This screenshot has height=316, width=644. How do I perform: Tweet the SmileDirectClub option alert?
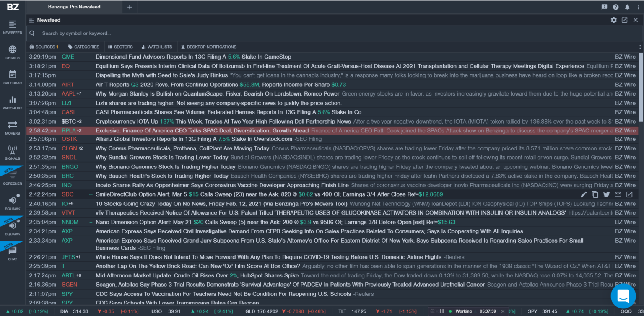pyautogui.click(x=606, y=194)
